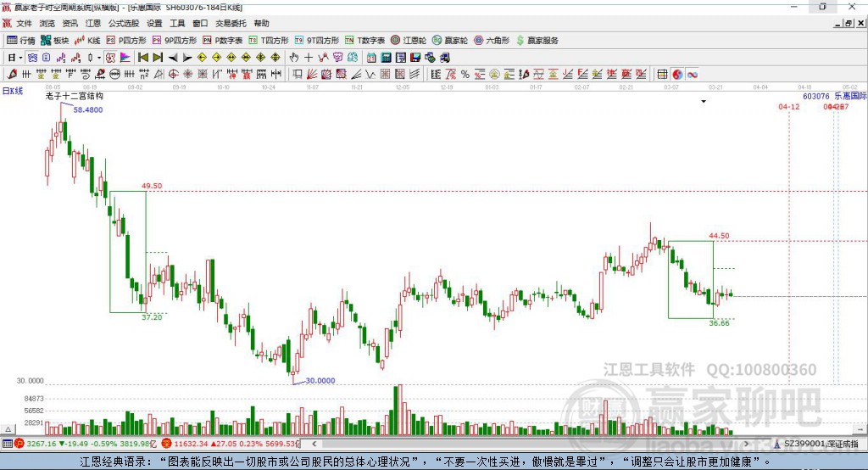
Task: Toggle the red yin-yang icon
Action: 677,75
